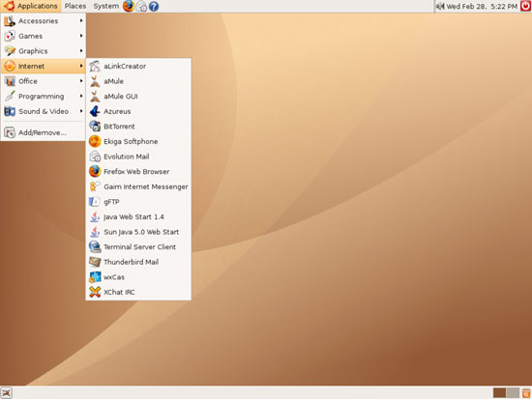Image resolution: width=532 pixels, height=399 pixels.
Task: Open the trash icon in bottom panel
Action: [526, 393]
